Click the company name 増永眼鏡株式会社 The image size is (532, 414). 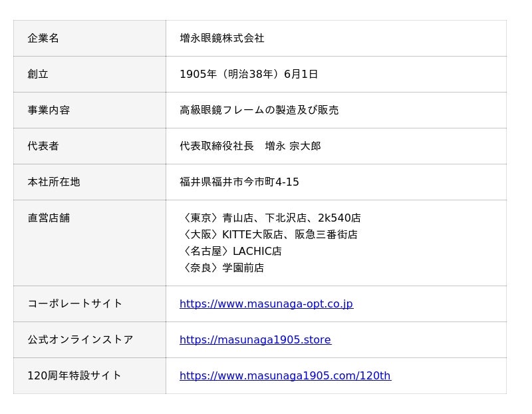[x=221, y=39]
